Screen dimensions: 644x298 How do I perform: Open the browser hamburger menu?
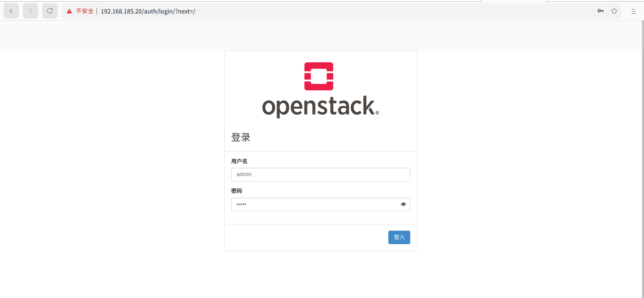click(634, 11)
